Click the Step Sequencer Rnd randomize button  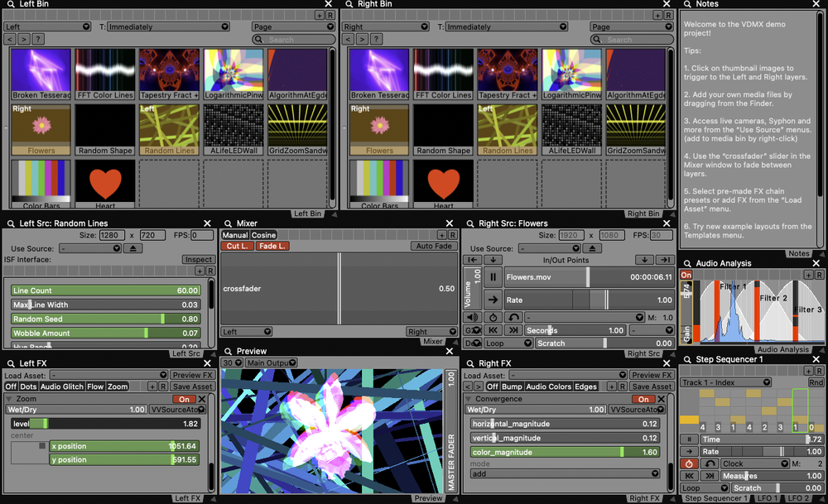coord(816,382)
